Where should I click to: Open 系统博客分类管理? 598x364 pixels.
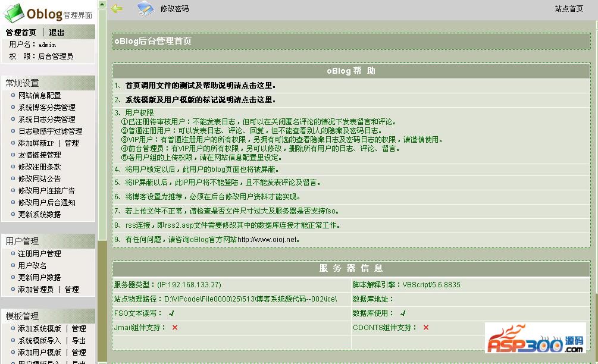(x=46, y=108)
